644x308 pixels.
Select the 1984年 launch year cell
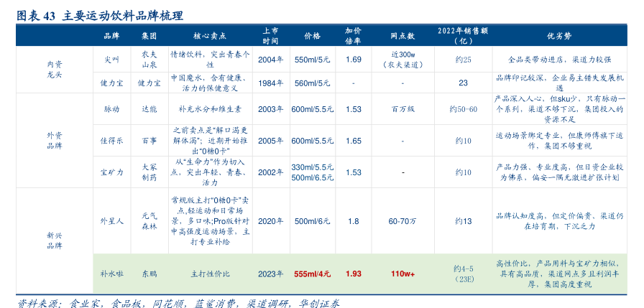271,83
